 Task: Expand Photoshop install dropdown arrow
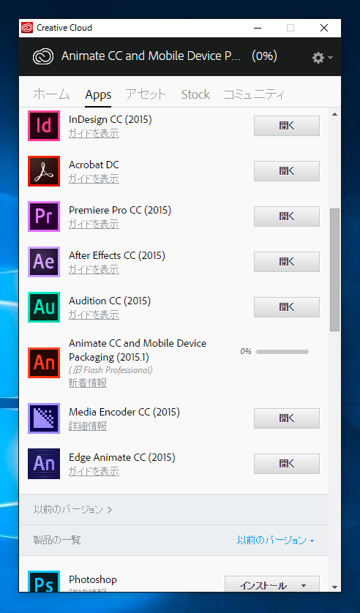click(304, 586)
